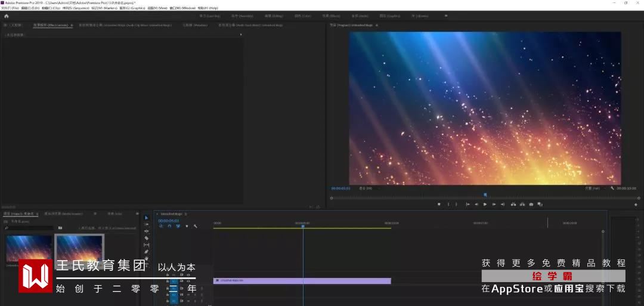The image size is (644, 306).
Task: Switch to the Assembly workspace
Action: tap(242, 16)
